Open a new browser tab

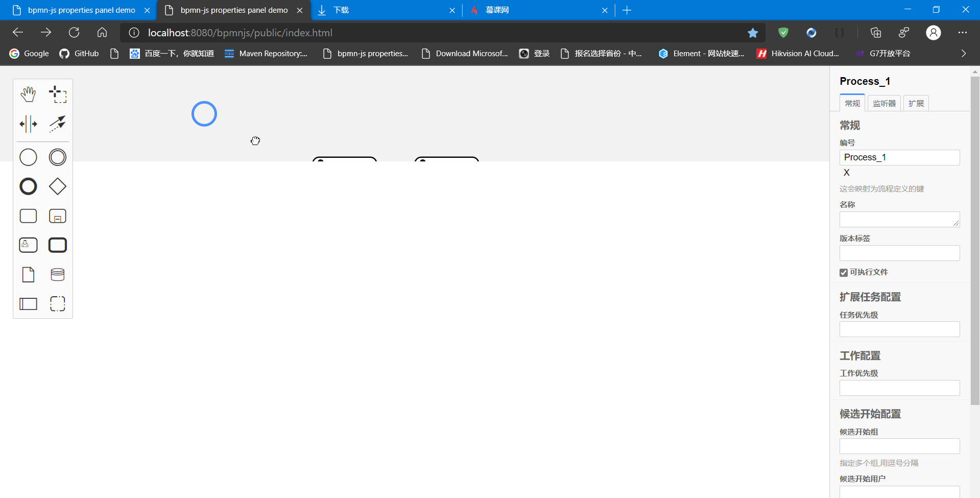coord(627,10)
